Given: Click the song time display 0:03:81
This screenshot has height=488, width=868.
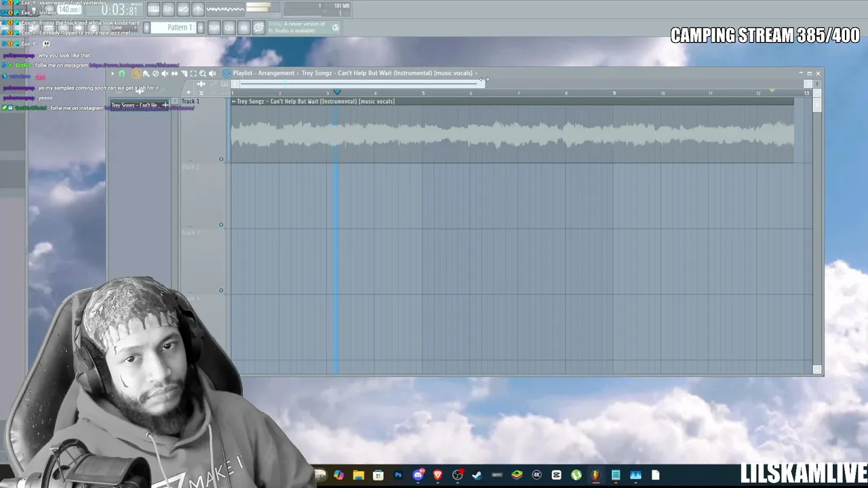Looking at the screenshot, I should tap(119, 9).
